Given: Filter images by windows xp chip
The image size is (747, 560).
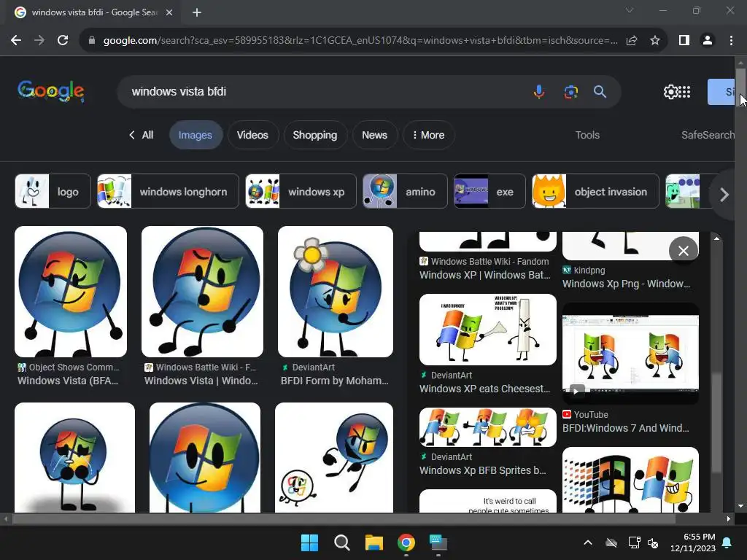Looking at the screenshot, I should tap(301, 192).
